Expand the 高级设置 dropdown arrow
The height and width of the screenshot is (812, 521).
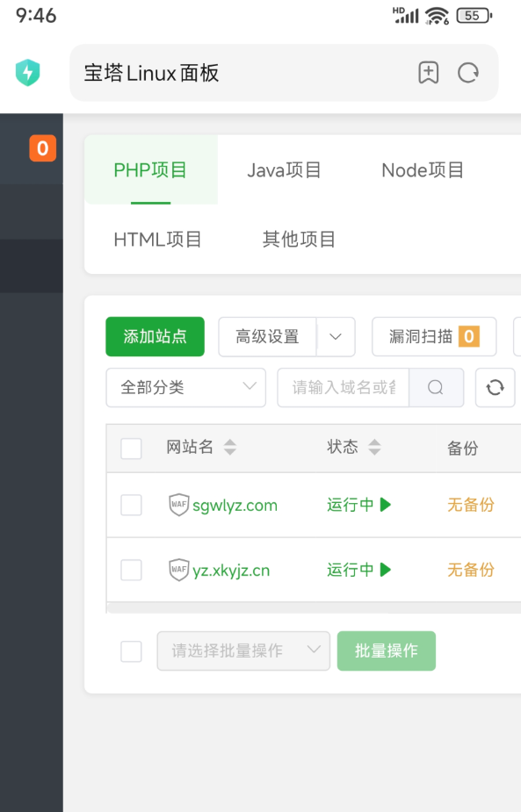click(x=336, y=336)
